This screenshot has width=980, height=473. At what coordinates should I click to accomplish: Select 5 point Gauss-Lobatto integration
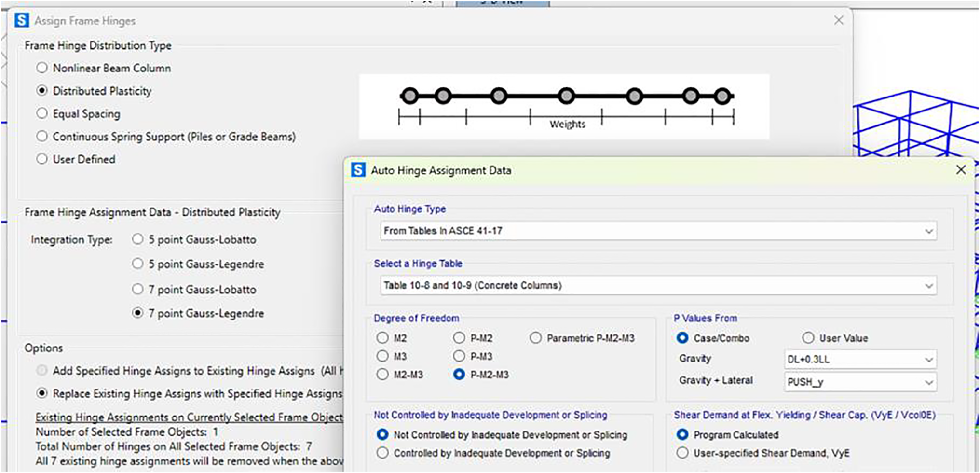click(138, 239)
